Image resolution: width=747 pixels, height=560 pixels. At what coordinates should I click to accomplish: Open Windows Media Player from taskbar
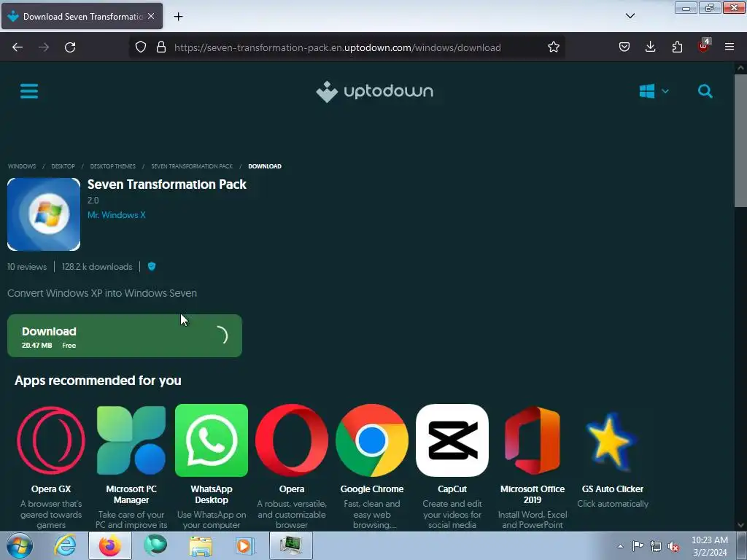pyautogui.click(x=246, y=545)
